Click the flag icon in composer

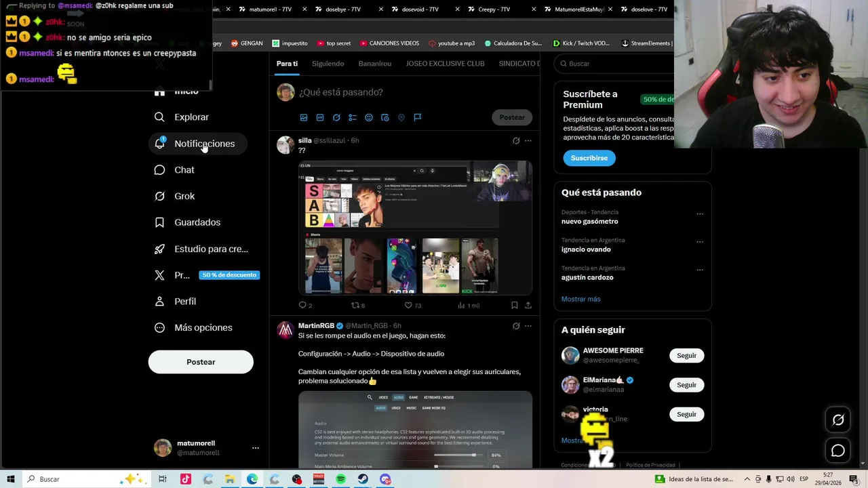point(418,117)
